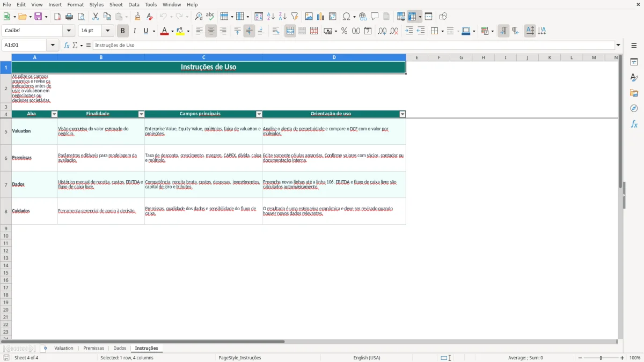Viewport: 644px width, 362px height.
Task: Expand the Name Box dropdown arrow
Action: tap(53, 45)
